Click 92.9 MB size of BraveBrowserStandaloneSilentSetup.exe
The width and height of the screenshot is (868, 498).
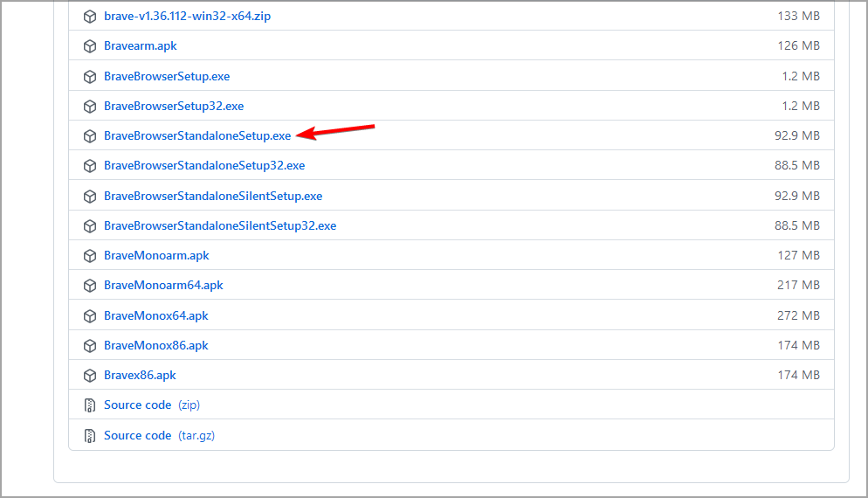pyautogui.click(x=797, y=196)
